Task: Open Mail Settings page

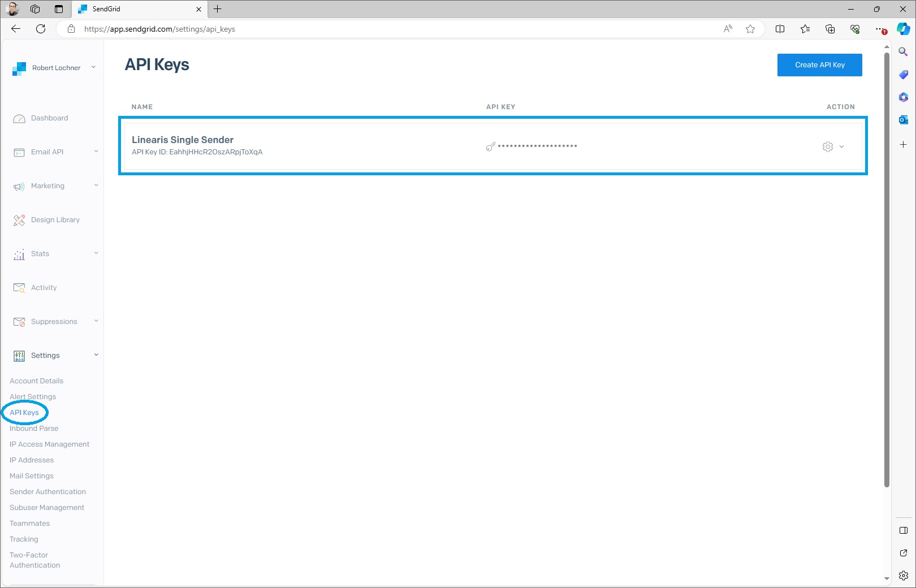Action: click(32, 476)
